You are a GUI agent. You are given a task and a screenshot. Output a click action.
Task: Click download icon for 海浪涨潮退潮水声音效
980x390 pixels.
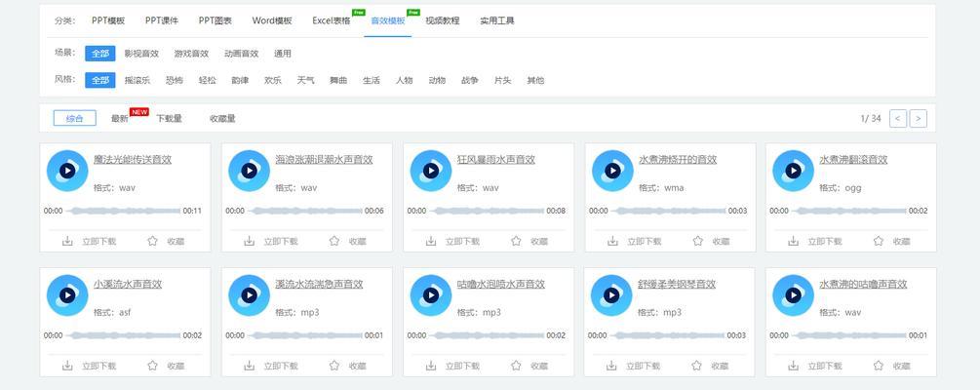(x=249, y=241)
